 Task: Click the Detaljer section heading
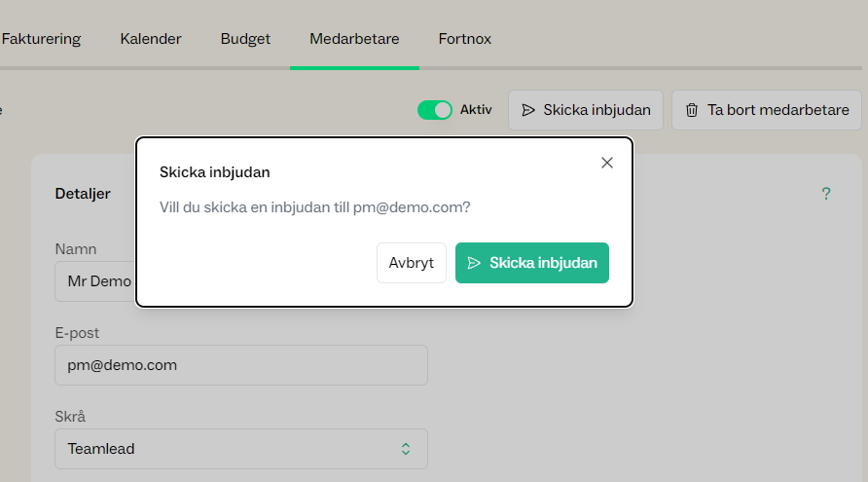pos(83,194)
